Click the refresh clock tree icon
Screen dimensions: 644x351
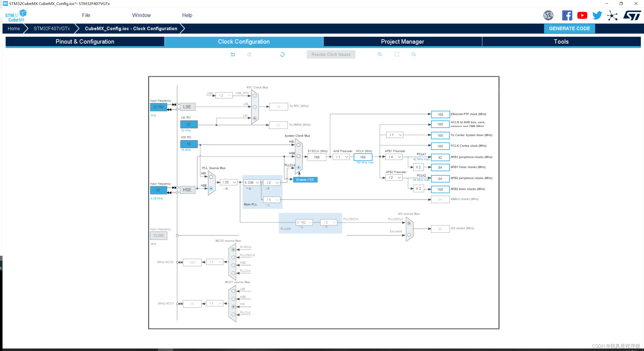pyautogui.click(x=282, y=54)
